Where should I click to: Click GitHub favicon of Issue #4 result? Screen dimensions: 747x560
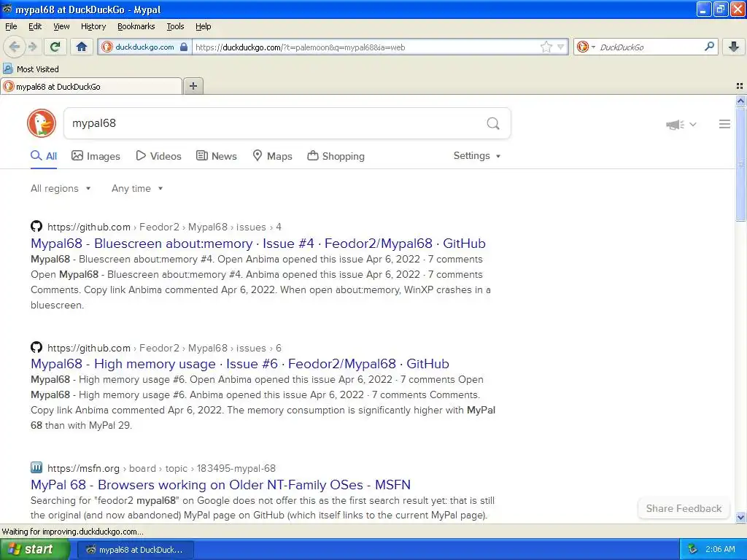[x=36, y=226]
